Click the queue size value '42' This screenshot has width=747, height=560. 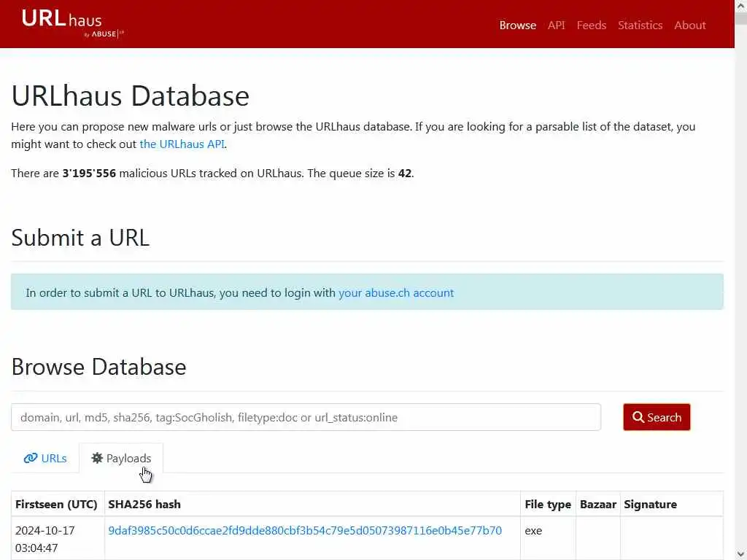[404, 174]
